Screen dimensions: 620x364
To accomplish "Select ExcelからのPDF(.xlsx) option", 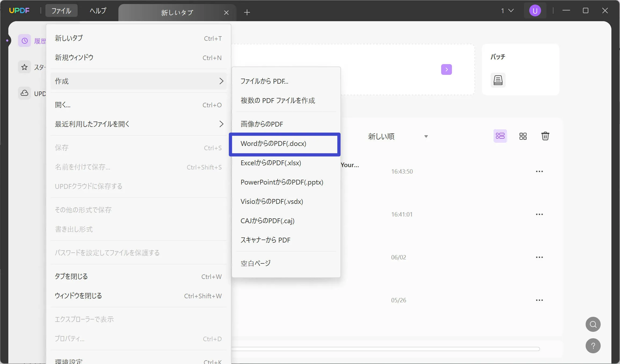I will click(x=286, y=163).
